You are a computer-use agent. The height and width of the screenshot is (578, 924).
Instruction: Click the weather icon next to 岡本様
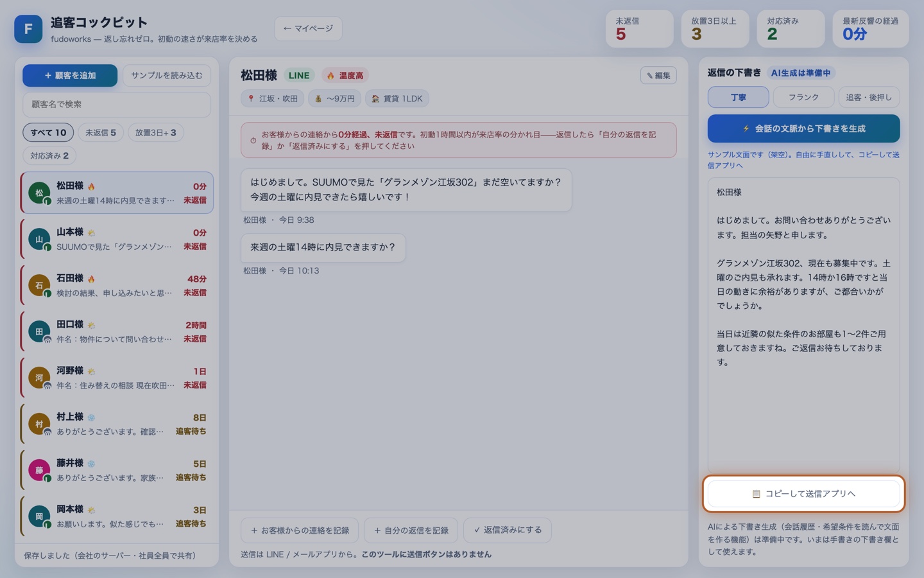tap(91, 510)
